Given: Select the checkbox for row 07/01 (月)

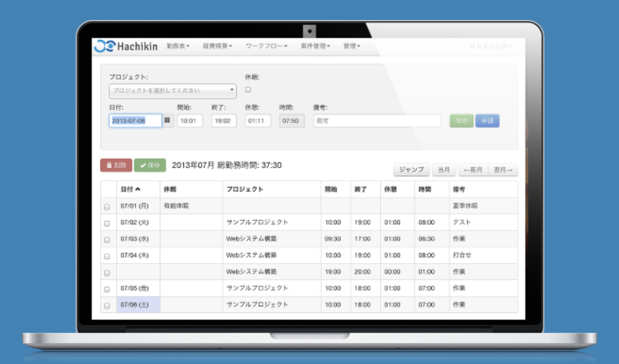Looking at the screenshot, I should (x=107, y=206).
